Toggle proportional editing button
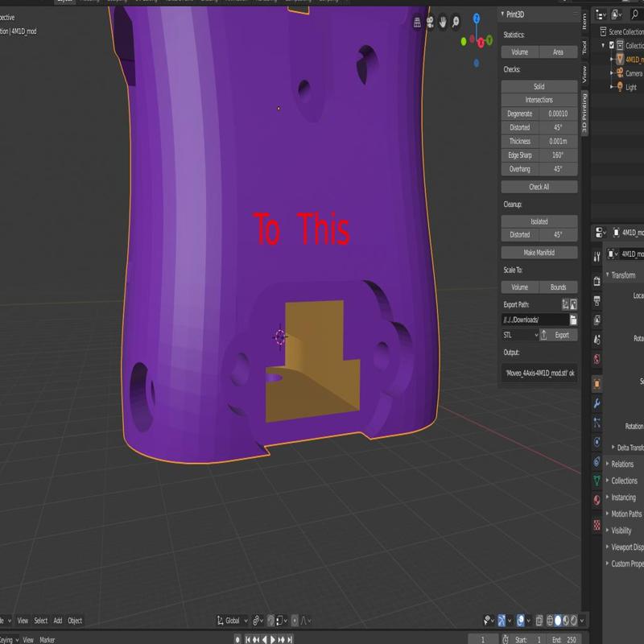The height and width of the screenshot is (644, 644). (295, 620)
